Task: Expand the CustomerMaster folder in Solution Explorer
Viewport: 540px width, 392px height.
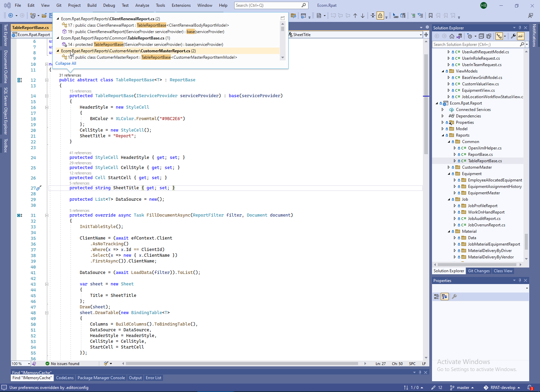Action: [x=449, y=167]
